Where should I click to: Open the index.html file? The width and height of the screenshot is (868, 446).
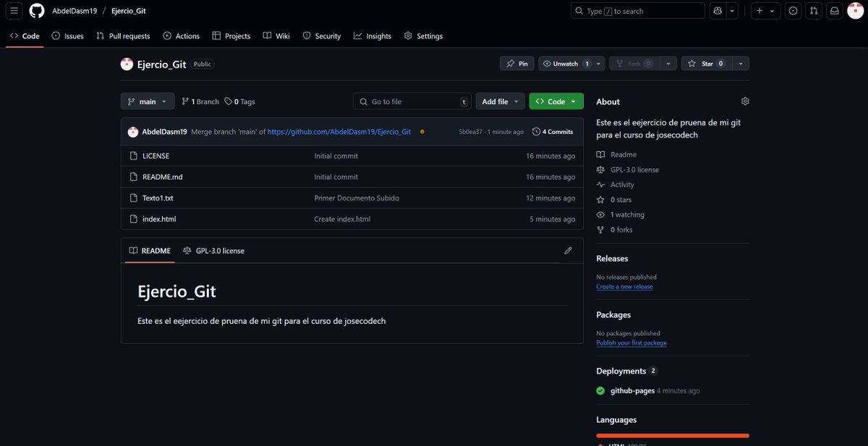pos(159,219)
